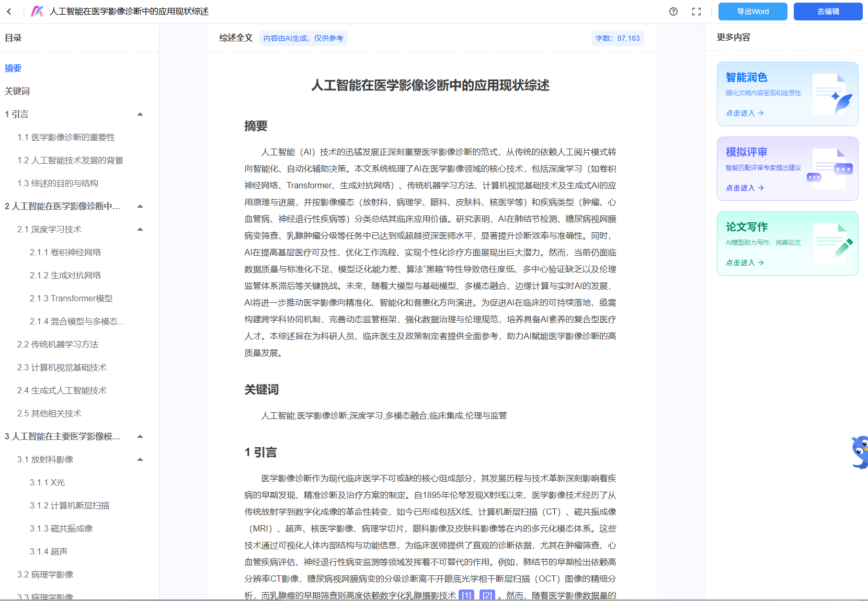Click the blue bird assistant mascot
Viewport: 868px width, 601px height.
pos(860,452)
